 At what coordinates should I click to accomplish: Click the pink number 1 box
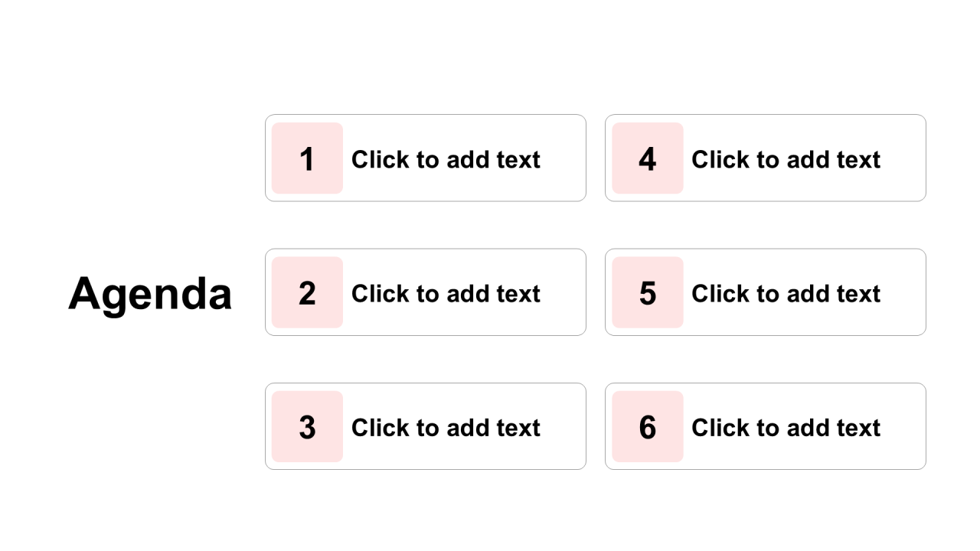tap(307, 158)
